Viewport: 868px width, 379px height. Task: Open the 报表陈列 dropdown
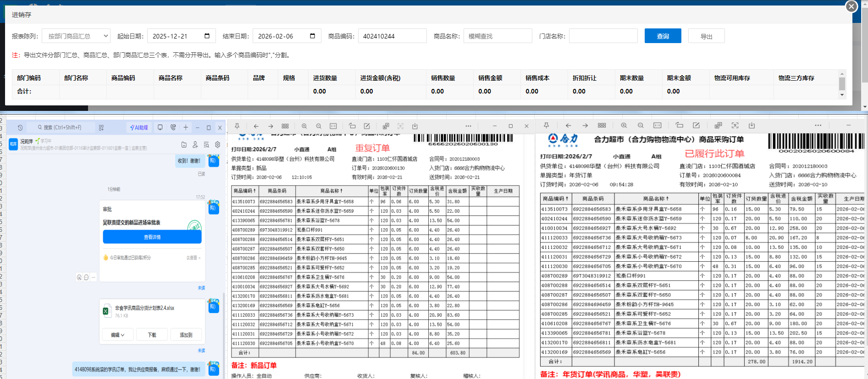[76, 36]
